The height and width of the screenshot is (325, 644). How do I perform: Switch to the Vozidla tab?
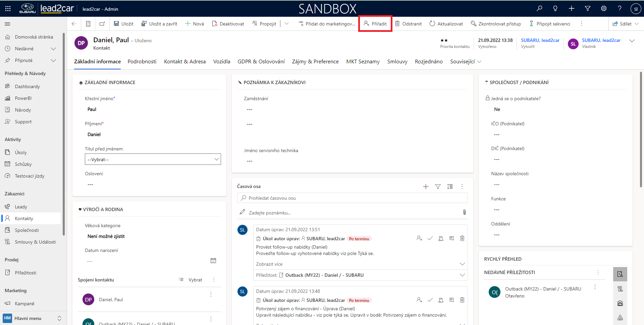[221, 62]
